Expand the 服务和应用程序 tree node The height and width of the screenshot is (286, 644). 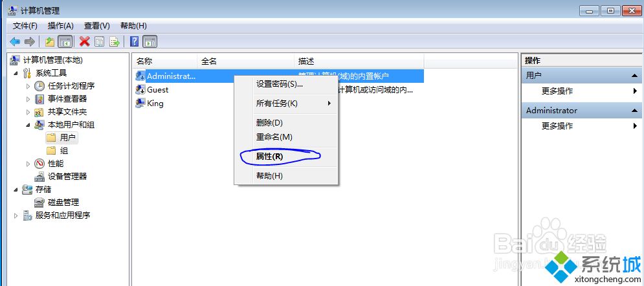pyautogui.click(x=16, y=215)
